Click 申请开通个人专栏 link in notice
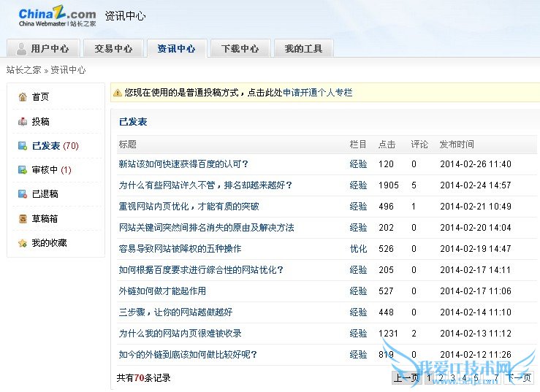Viewport: 540px width, 392px height. pos(317,93)
